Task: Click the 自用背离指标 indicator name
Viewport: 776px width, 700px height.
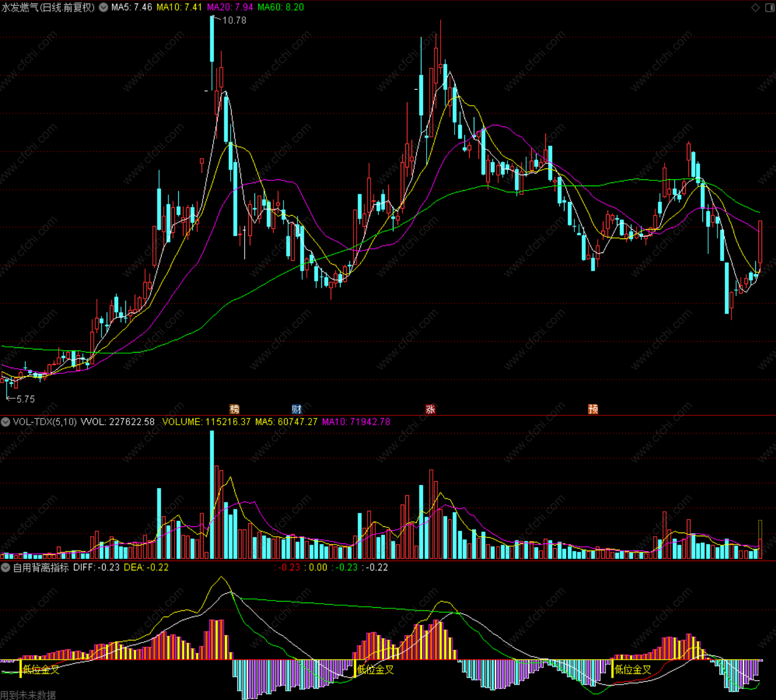Action: pos(41,568)
